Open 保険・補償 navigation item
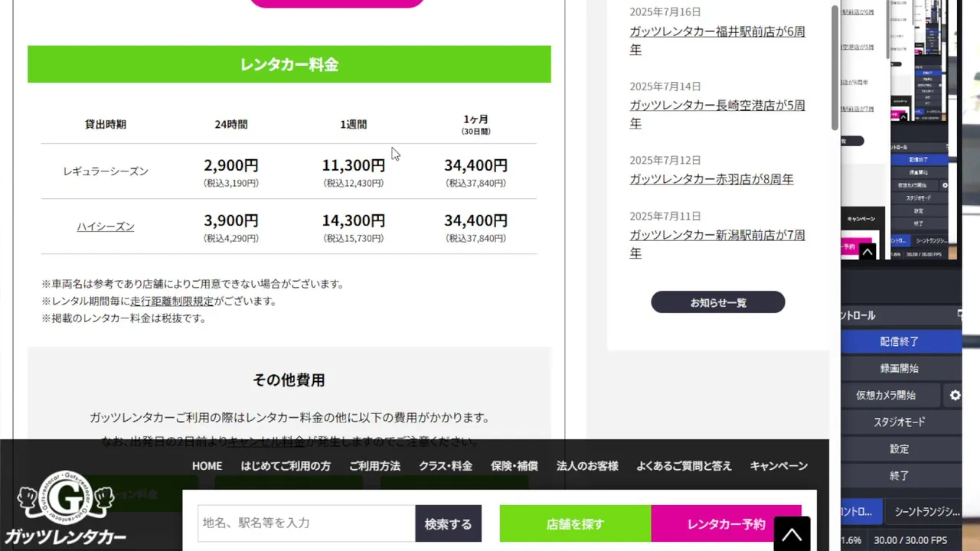The width and height of the screenshot is (980, 551). pos(514,466)
